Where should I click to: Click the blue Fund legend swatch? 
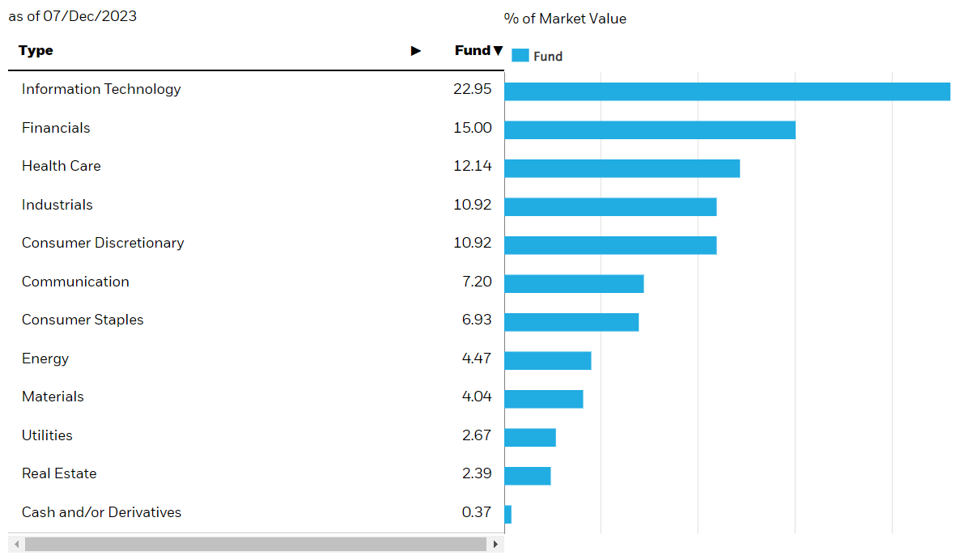(520, 56)
